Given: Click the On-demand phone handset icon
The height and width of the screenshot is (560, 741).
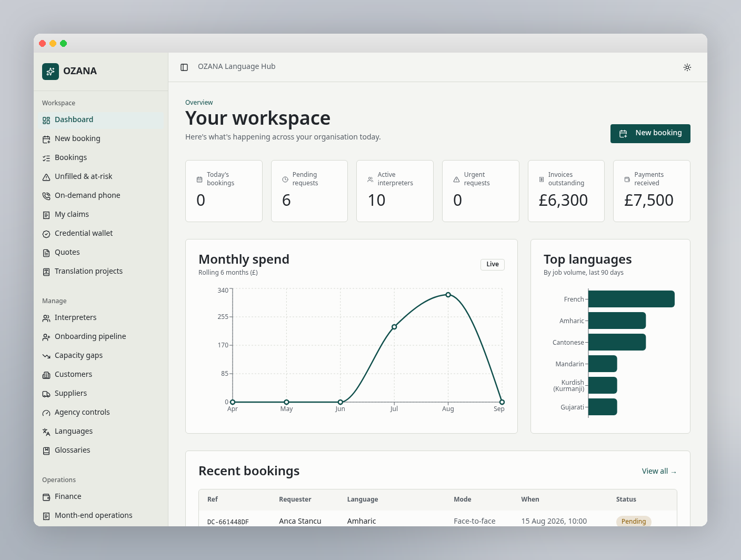Looking at the screenshot, I should point(46,196).
